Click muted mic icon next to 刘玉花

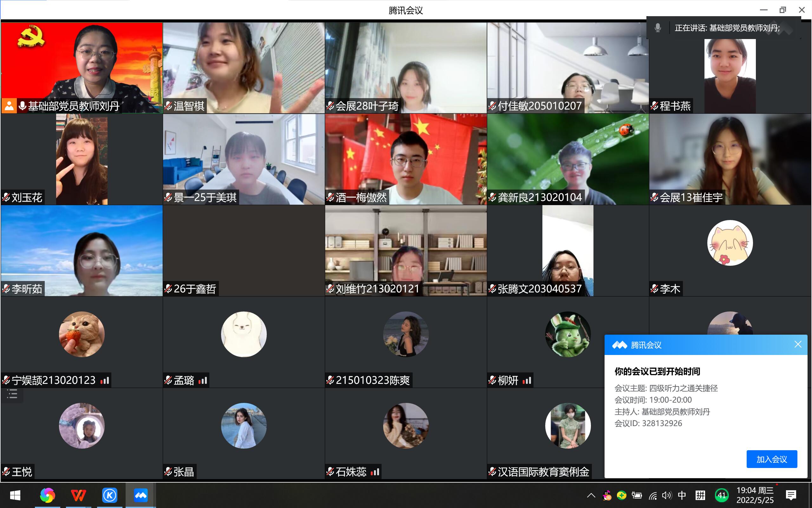6,197
